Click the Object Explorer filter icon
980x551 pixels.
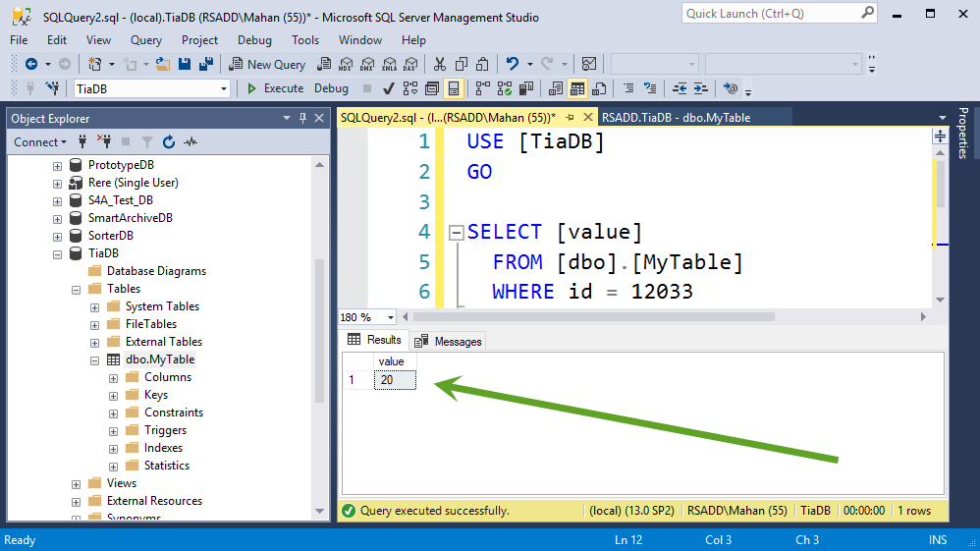[x=147, y=142]
